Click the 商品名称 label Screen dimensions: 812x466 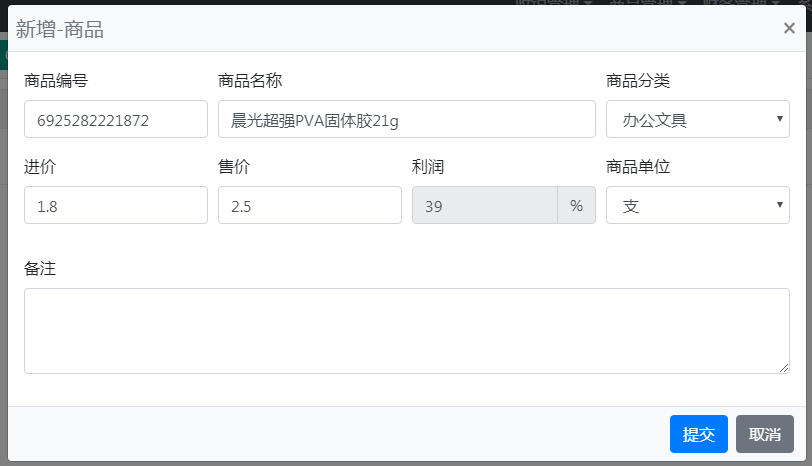click(250, 81)
